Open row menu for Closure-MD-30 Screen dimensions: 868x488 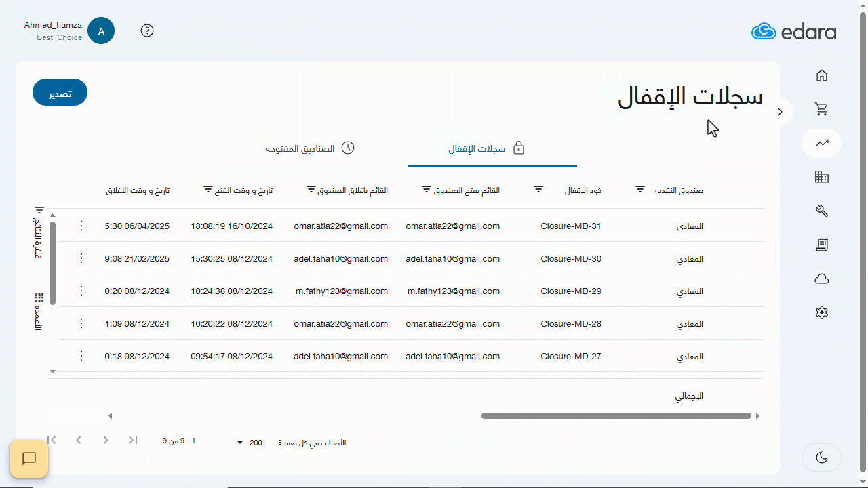(x=81, y=258)
